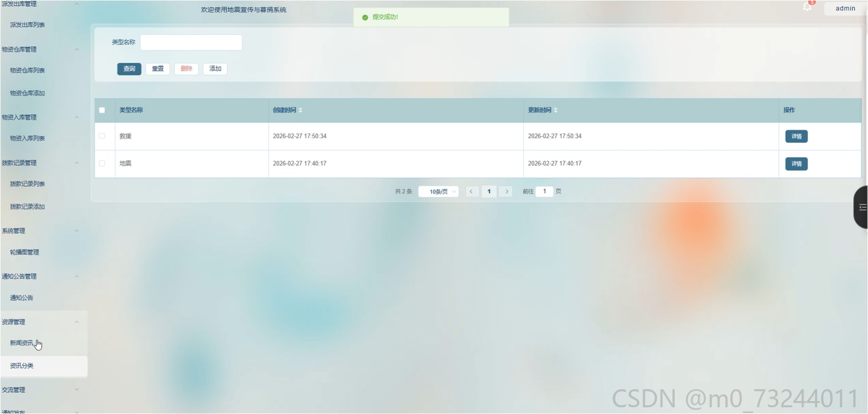Screen dimensions: 868x414
Task: Click the red 删除 delete button
Action: (x=187, y=69)
